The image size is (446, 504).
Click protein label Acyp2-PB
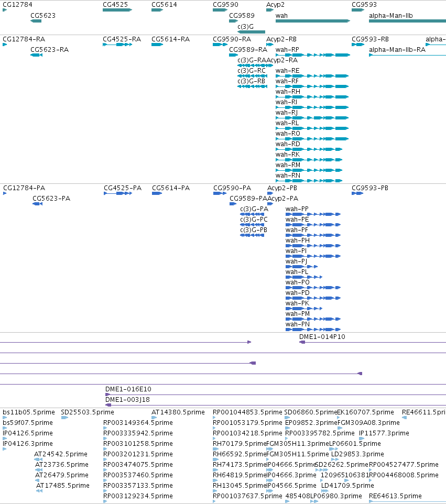click(282, 188)
